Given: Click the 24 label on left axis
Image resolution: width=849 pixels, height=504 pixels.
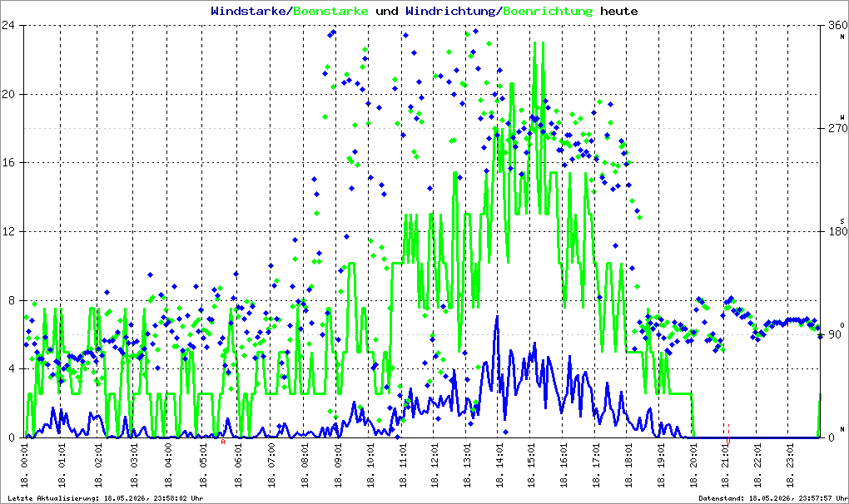Looking at the screenshot, I should click(8, 25).
